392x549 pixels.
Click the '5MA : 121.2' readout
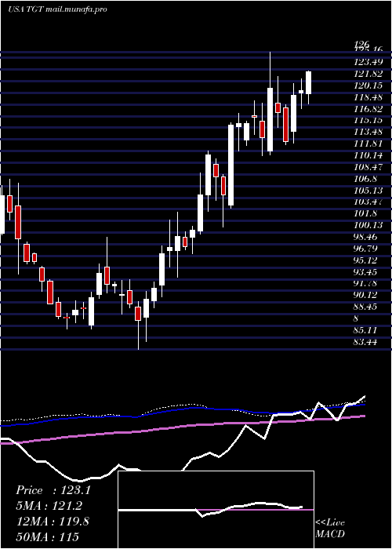(x=49, y=506)
